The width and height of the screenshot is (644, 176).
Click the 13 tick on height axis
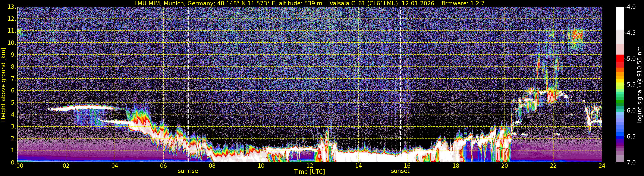coord(11,7)
